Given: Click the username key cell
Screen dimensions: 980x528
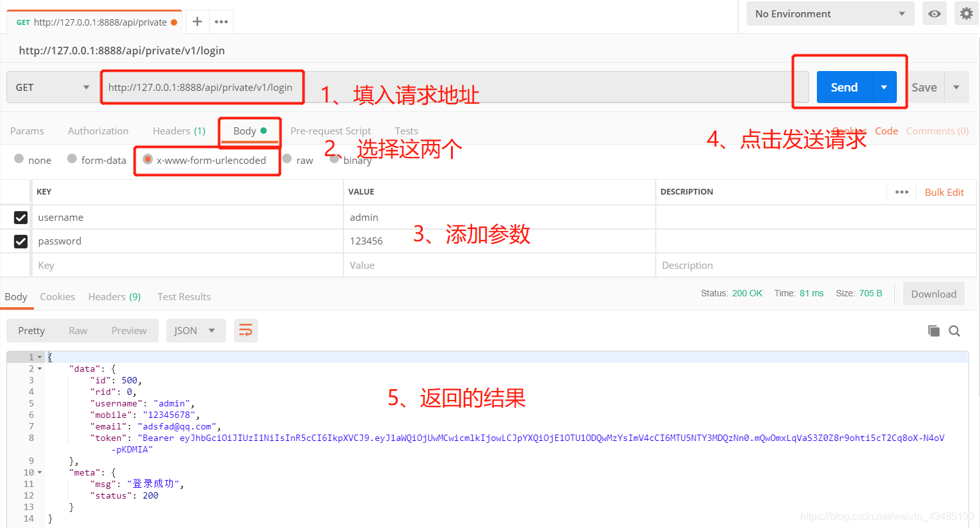Looking at the screenshot, I should pos(187,218).
